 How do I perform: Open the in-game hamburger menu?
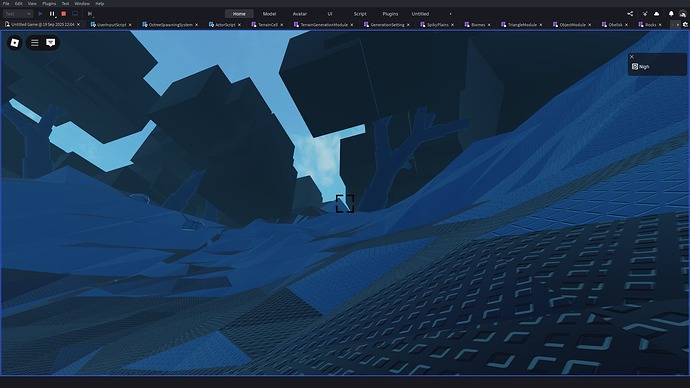click(35, 43)
